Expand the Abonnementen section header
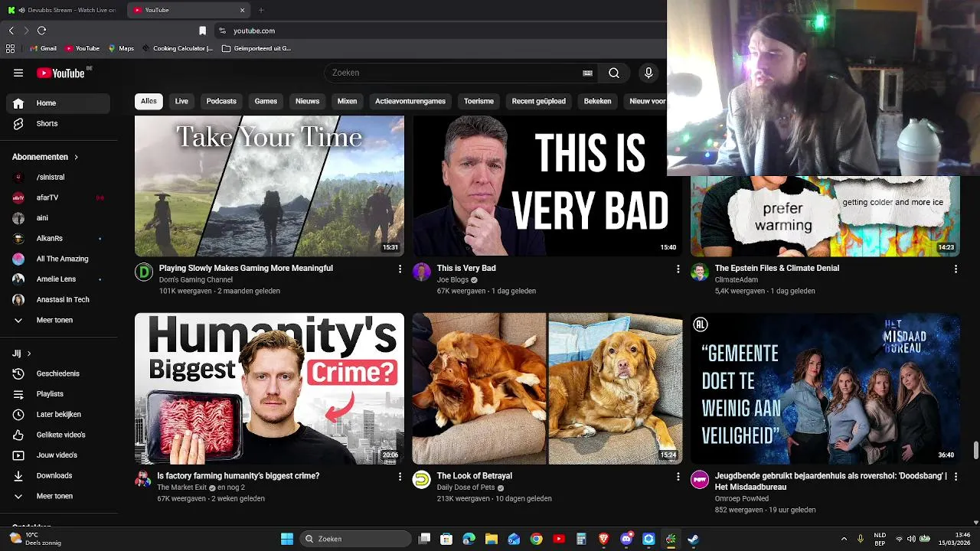This screenshot has height=551, width=980. [x=46, y=157]
